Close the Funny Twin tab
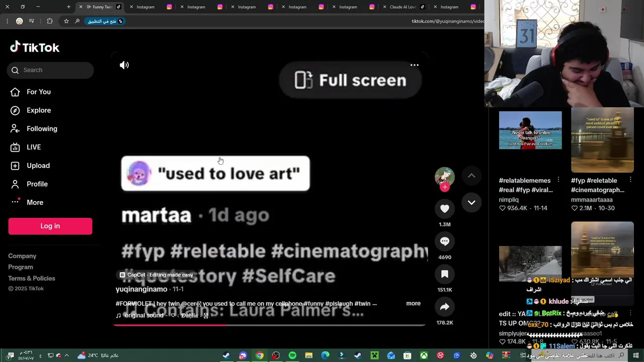 pyautogui.click(x=80, y=7)
